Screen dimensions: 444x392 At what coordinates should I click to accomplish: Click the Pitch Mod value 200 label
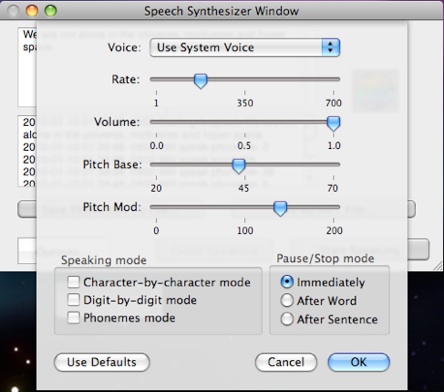click(334, 231)
